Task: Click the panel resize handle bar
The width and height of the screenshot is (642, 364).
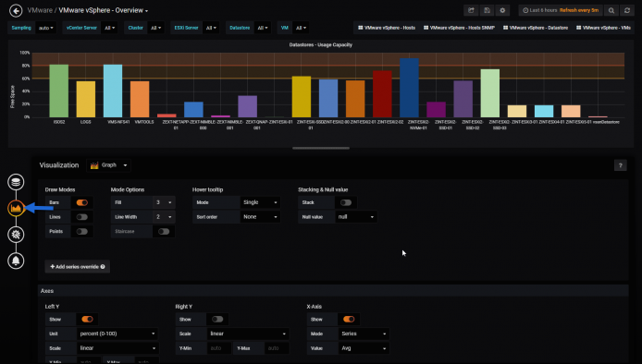Action: (x=321, y=148)
